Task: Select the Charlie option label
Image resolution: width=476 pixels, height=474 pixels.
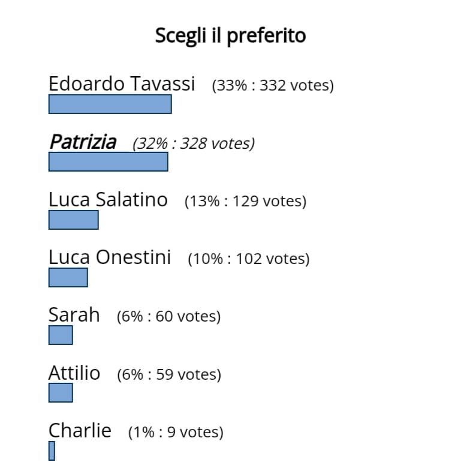Action: coord(80,431)
